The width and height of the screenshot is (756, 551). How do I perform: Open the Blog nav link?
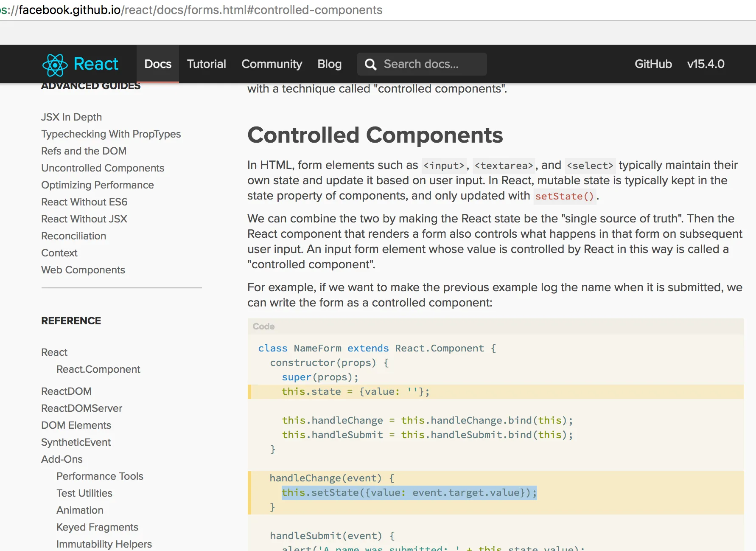(329, 64)
